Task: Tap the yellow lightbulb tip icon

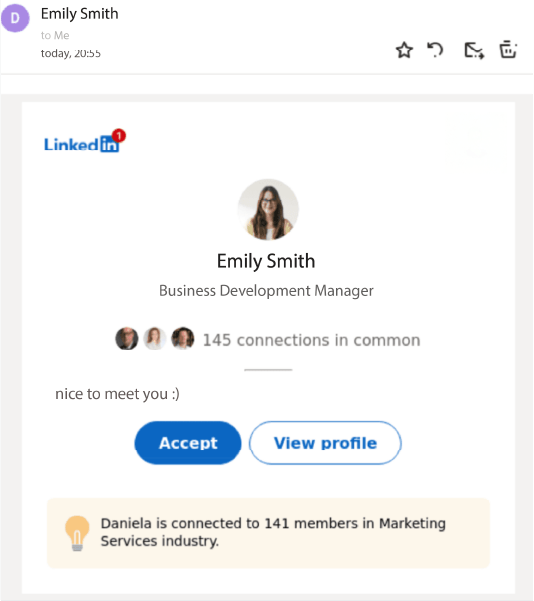Action: point(77,533)
